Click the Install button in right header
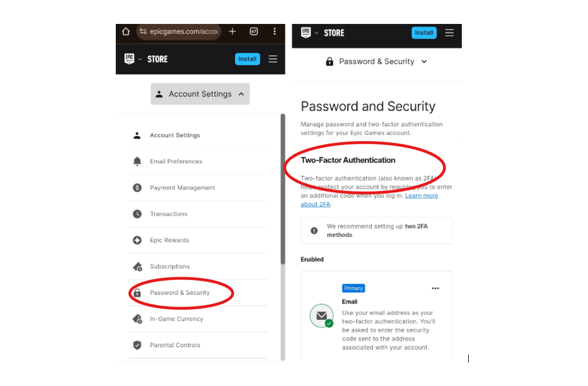Viewport: 588px width, 386px height. [424, 32]
